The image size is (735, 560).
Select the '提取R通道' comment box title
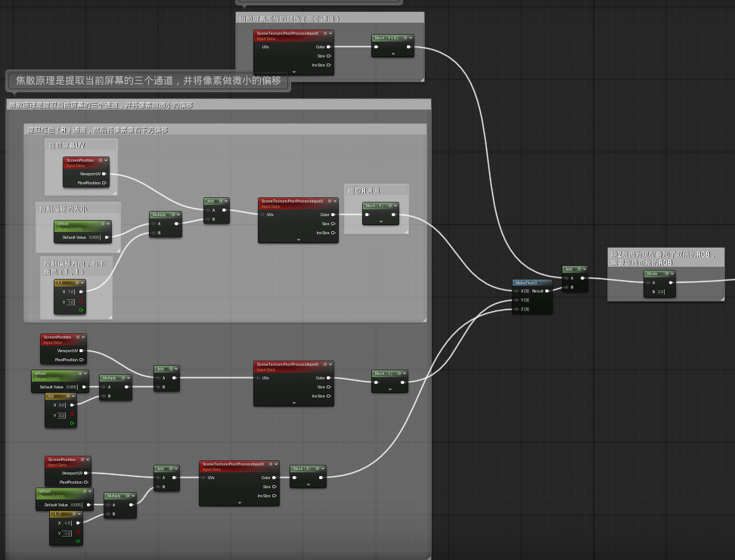click(x=364, y=191)
